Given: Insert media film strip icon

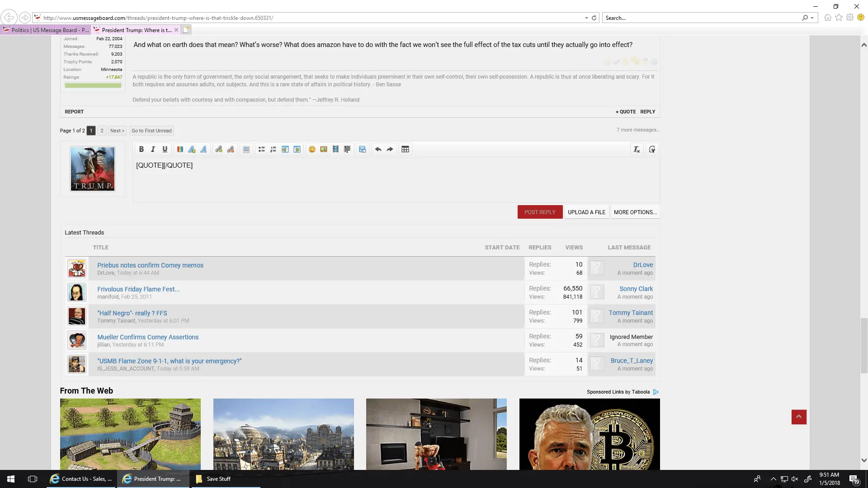Looking at the screenshot, I should 335,149.
